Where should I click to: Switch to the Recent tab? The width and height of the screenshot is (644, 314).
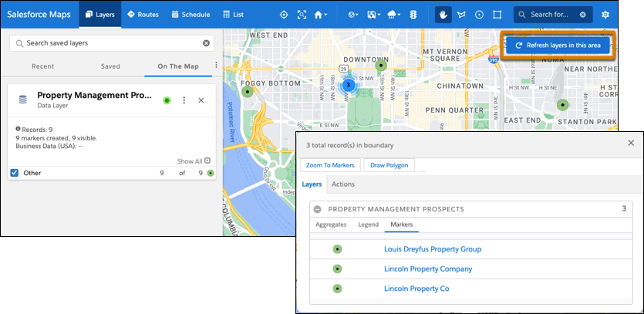click(42, 66)
